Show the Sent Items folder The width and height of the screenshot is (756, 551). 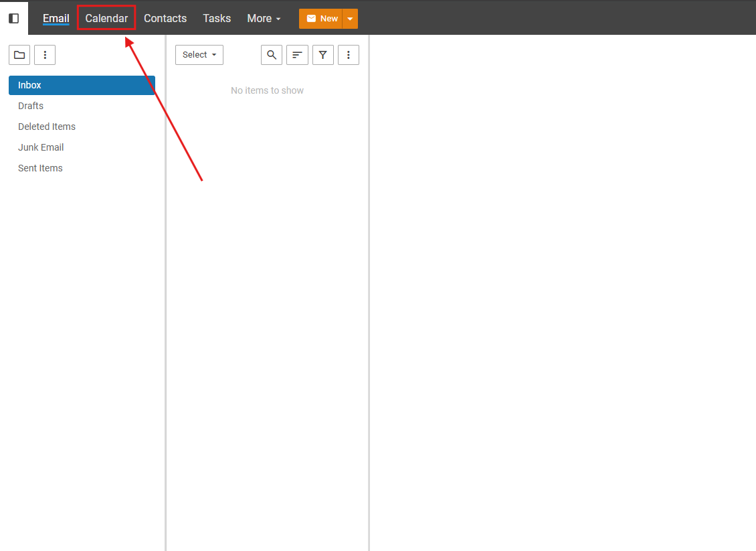point(40,168)
